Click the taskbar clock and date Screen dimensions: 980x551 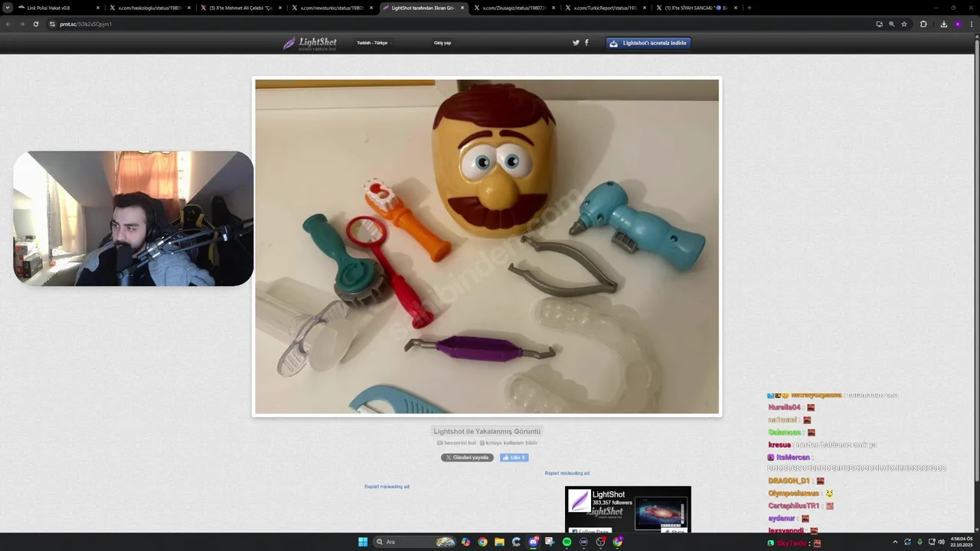click(961, 542)
